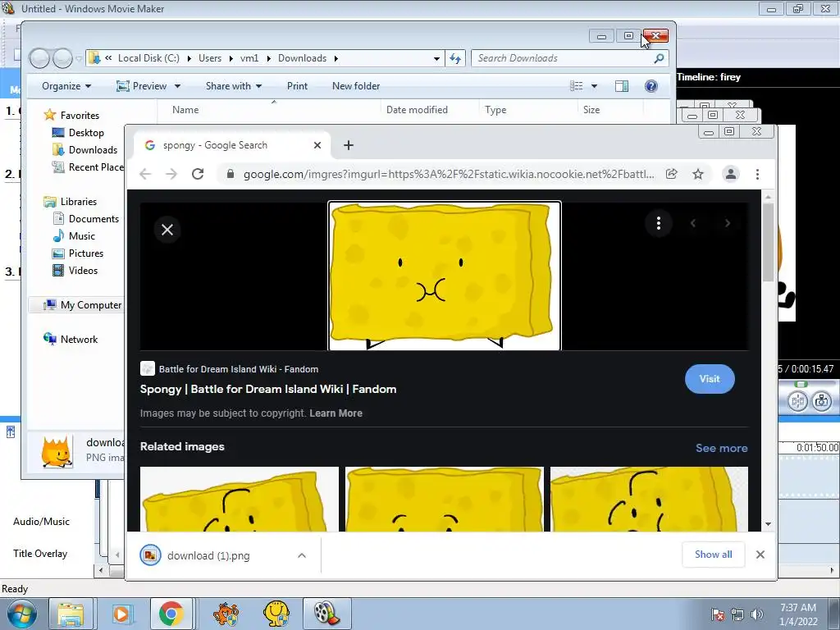This screenshot has height=630, width=840.
Task: Open the Share with dropdown
Action: click(234, 86)
